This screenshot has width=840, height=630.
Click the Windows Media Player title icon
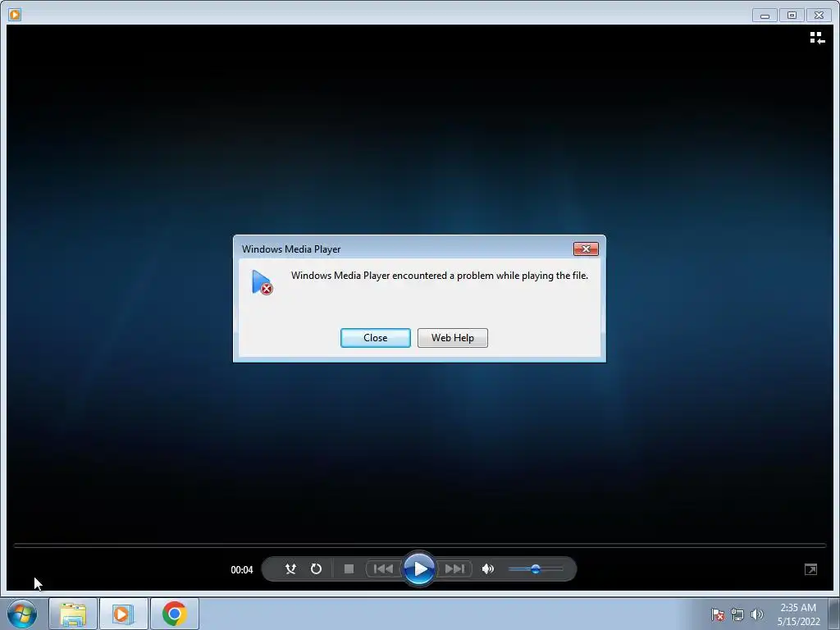tap(15, 15)
